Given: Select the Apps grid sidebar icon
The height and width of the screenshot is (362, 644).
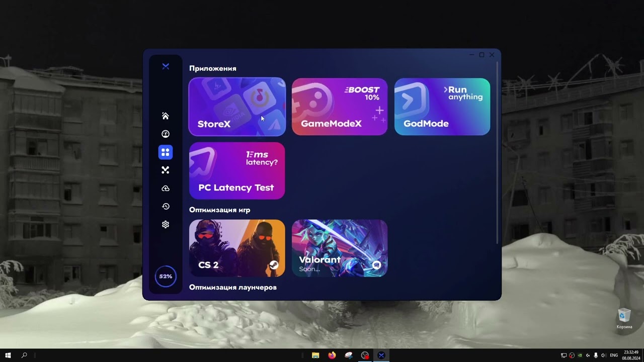Looking at the screenshot, I should (x=165, y=152).
